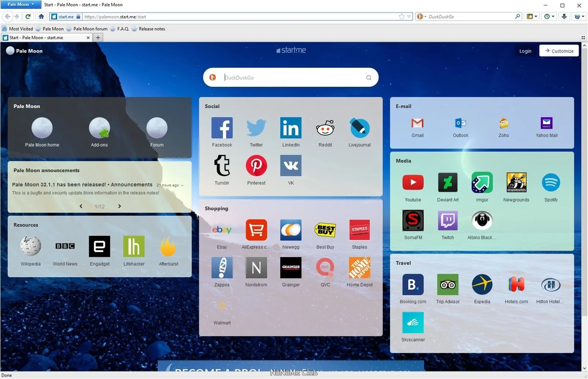
Task: Open the Reddit alien icon
Action: (x=325, y=128)
